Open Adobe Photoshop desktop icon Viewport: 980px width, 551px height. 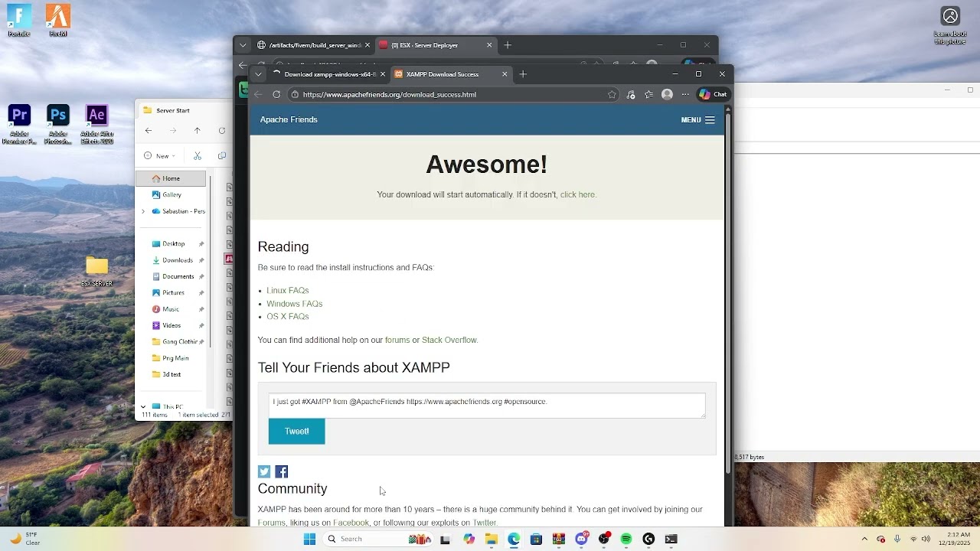[58, 125]
